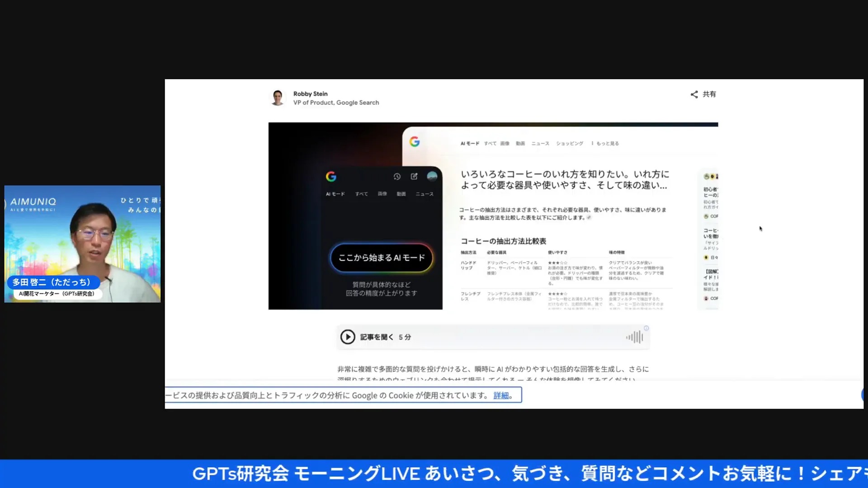Click the author name Robby Stein
Viewport: 868px width, 488px height.
coord(311,94)
